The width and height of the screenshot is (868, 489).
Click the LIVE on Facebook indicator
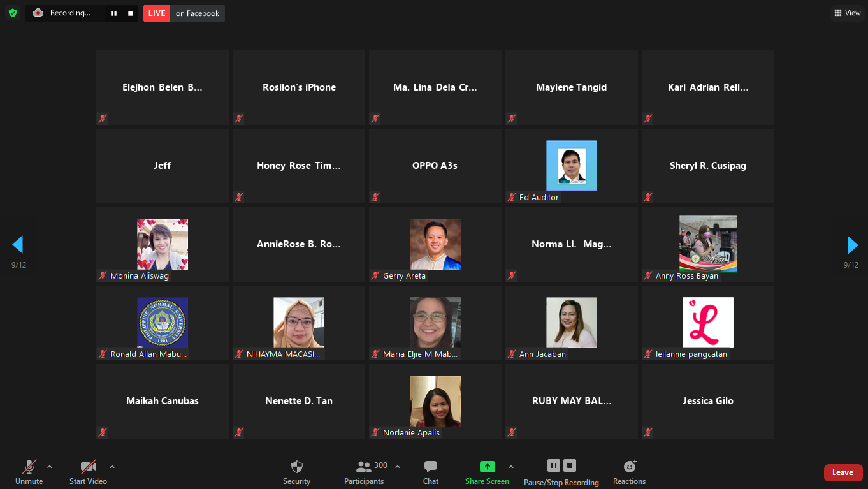184,13
